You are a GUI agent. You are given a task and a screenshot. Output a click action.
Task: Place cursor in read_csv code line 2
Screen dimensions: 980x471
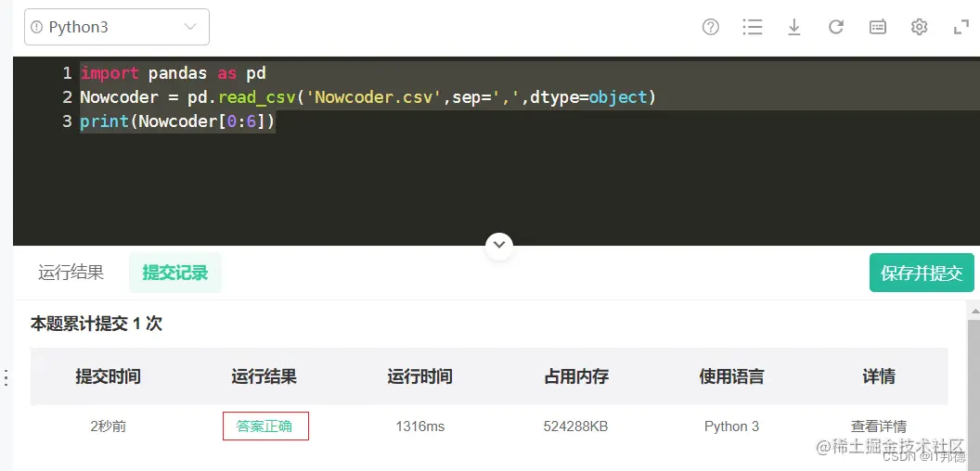[368, 97]
